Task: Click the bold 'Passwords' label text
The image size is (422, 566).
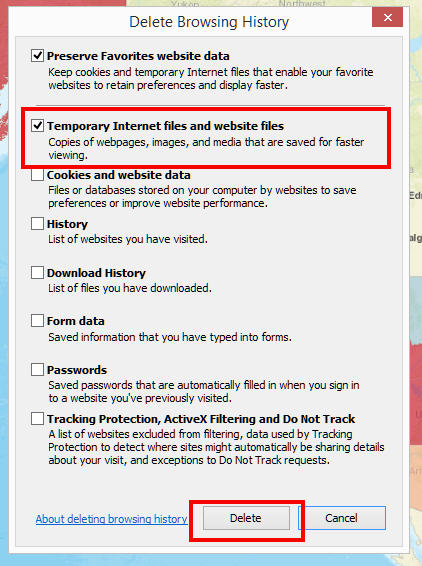Action: [x=77, y=370]
